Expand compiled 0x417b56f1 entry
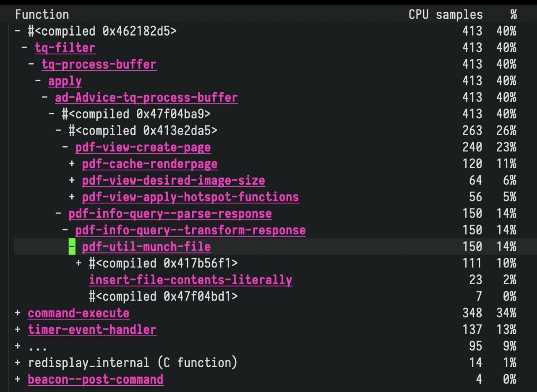The height and width of the screenshot is (392, 537). (78, 263)
